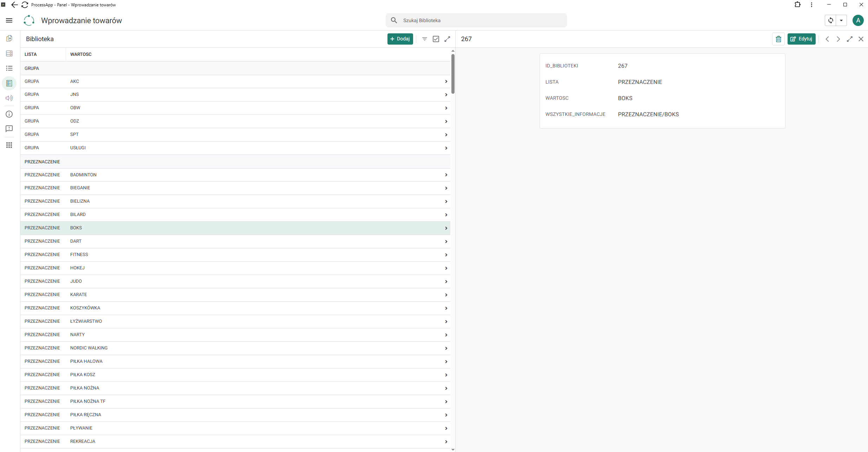Toggle the multi-select checkbox in Biblioteka header
The image size is (868, 452).
click(x=436, y=39)
